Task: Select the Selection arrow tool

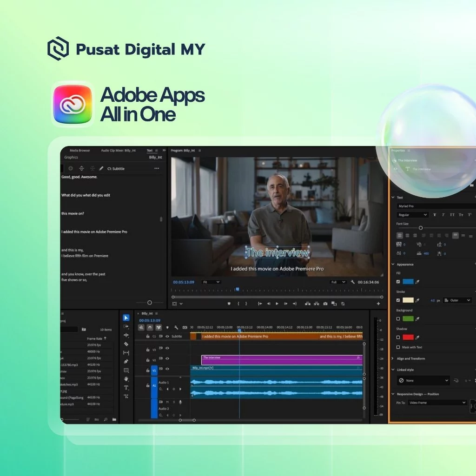Action: [126, 317]
